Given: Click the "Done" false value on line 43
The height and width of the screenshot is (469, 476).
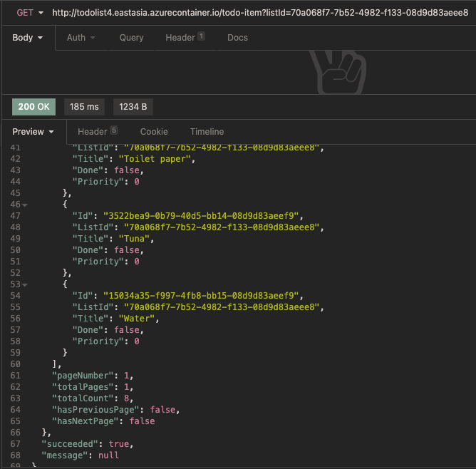Looking at the screenshot, I should coord(127,170).
